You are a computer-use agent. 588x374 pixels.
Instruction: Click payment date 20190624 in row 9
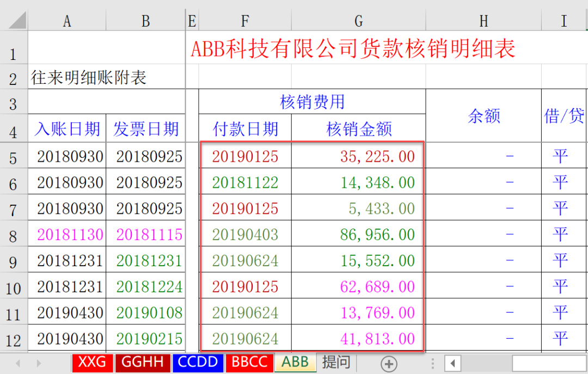(x=245, y=259)
